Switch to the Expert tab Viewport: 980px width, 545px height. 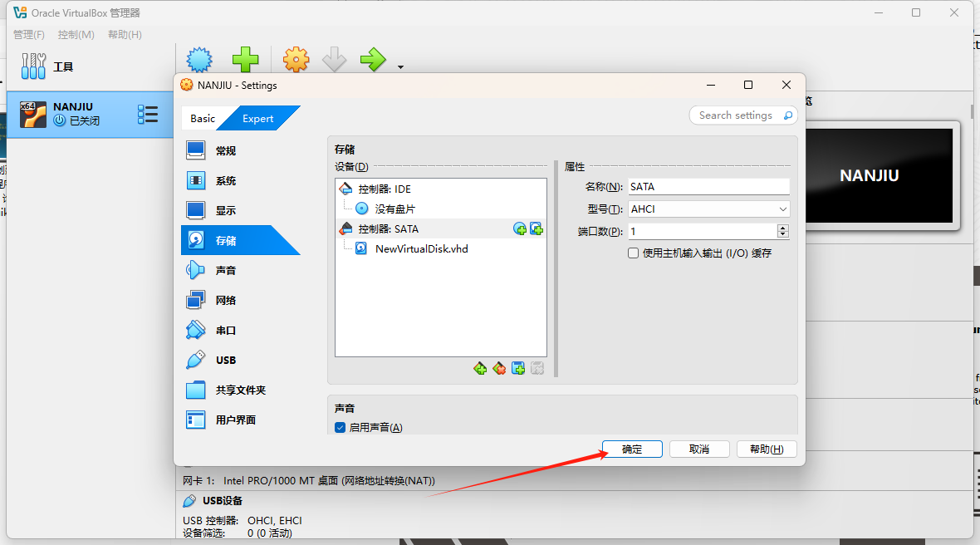click(257, 119)
